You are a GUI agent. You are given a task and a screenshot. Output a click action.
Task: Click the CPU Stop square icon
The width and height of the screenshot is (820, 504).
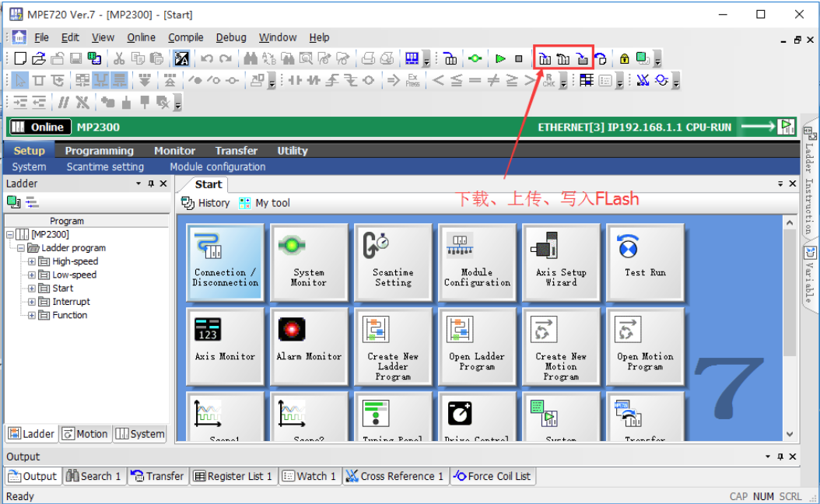click(x=519, y=58)
